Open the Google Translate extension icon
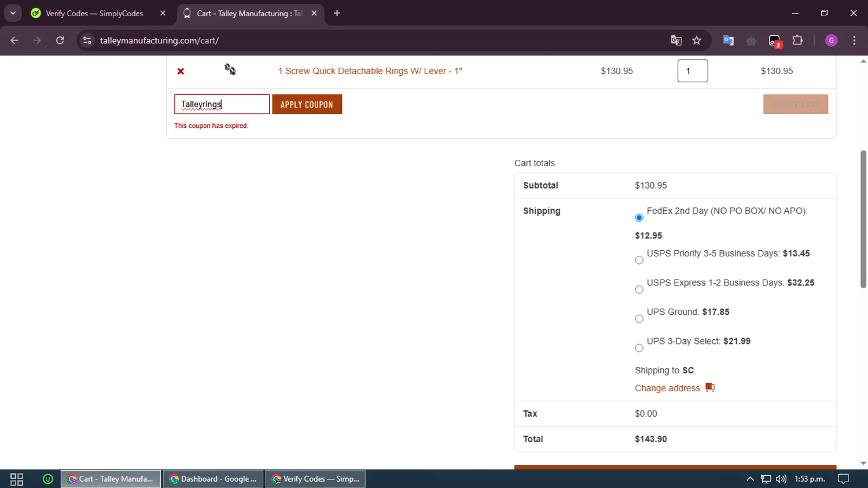 (x=729, y=41)
